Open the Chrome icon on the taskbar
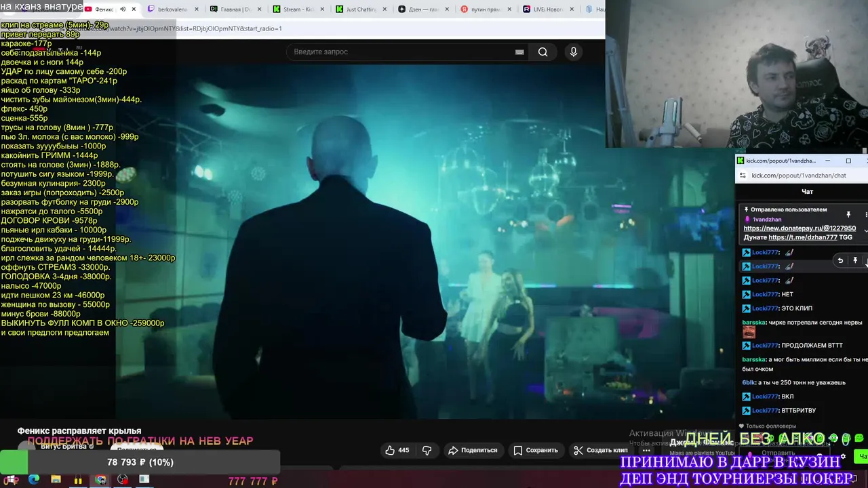The height and width of the screenshot is (488, 868). 100,480
